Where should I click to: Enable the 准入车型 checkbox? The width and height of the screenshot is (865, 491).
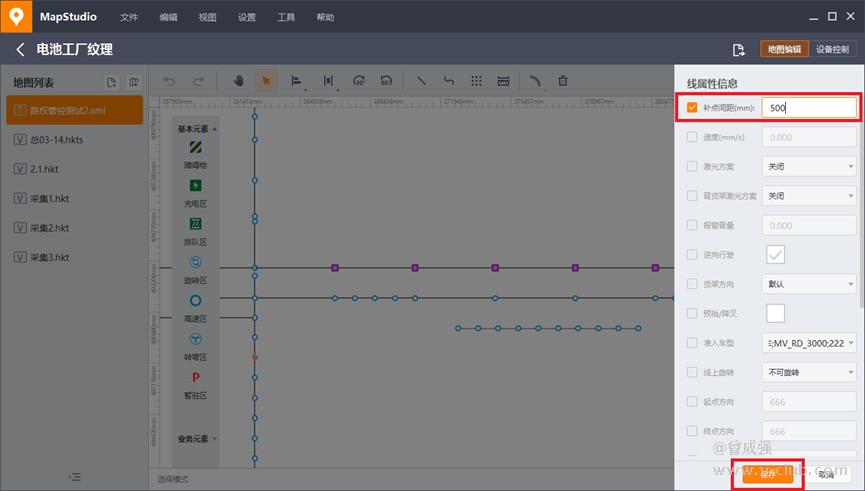[692, 343]
